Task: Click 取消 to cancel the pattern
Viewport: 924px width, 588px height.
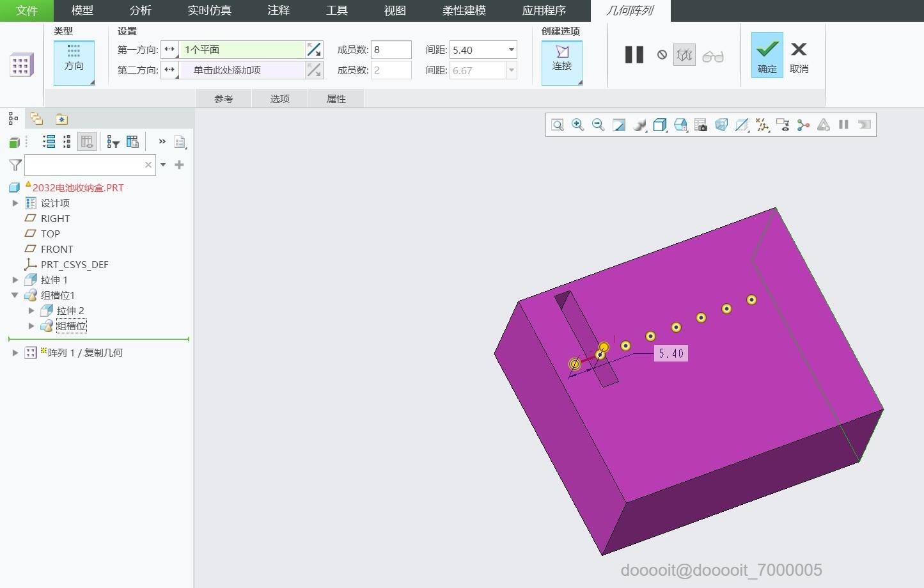Action: pos(799,56)
